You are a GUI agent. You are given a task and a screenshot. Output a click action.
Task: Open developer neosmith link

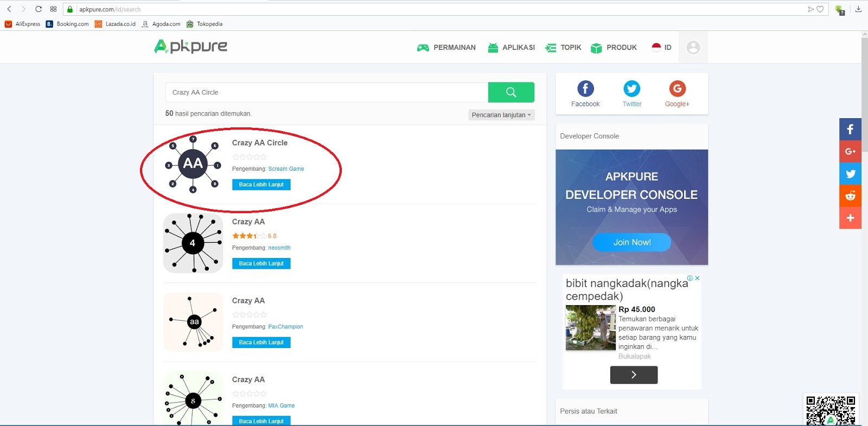tap(279, 248)
